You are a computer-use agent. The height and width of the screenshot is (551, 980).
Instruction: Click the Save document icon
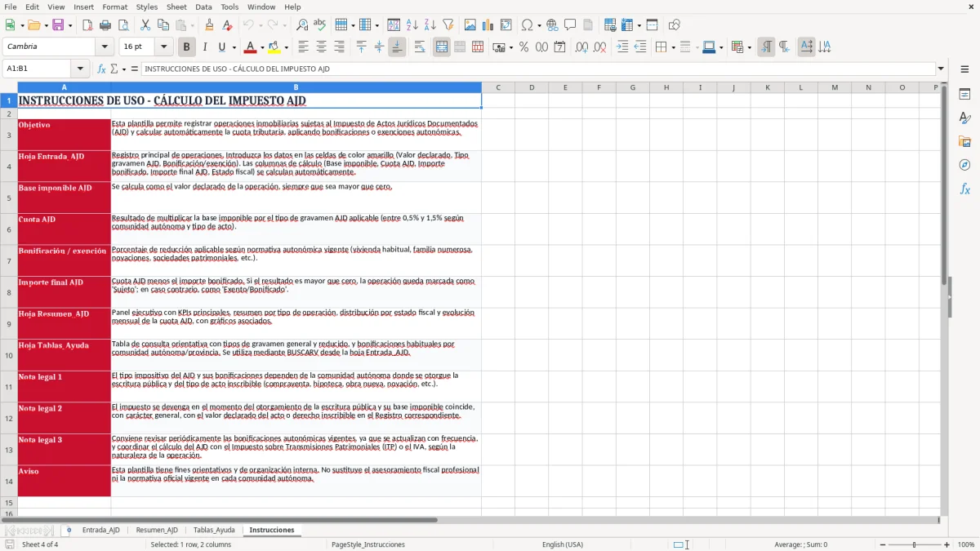pos(60,25)
